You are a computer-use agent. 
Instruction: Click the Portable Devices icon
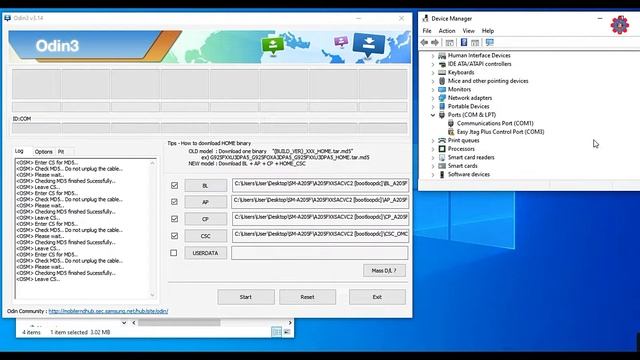click(x=442, y=107)
